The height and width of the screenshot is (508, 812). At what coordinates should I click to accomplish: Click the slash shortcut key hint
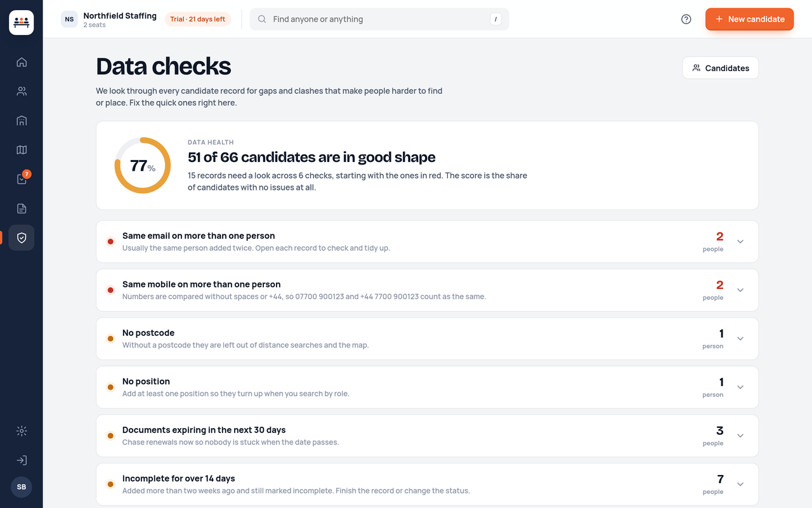(x=495, y=19)
